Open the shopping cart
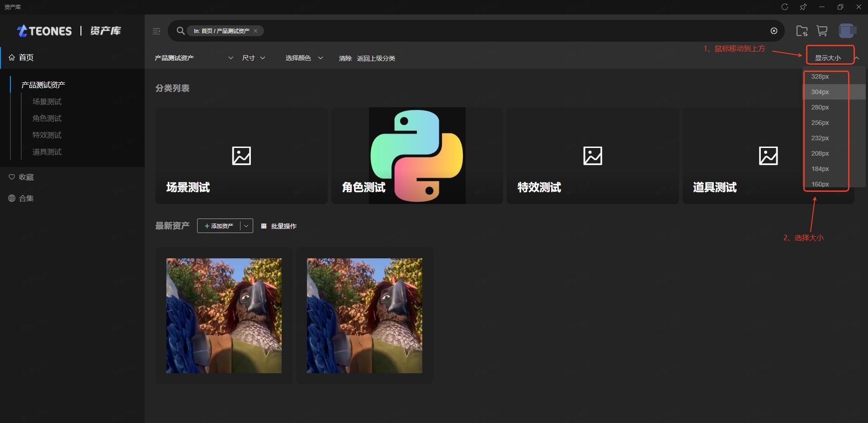The image size is (868, 423). coord(822,31)
